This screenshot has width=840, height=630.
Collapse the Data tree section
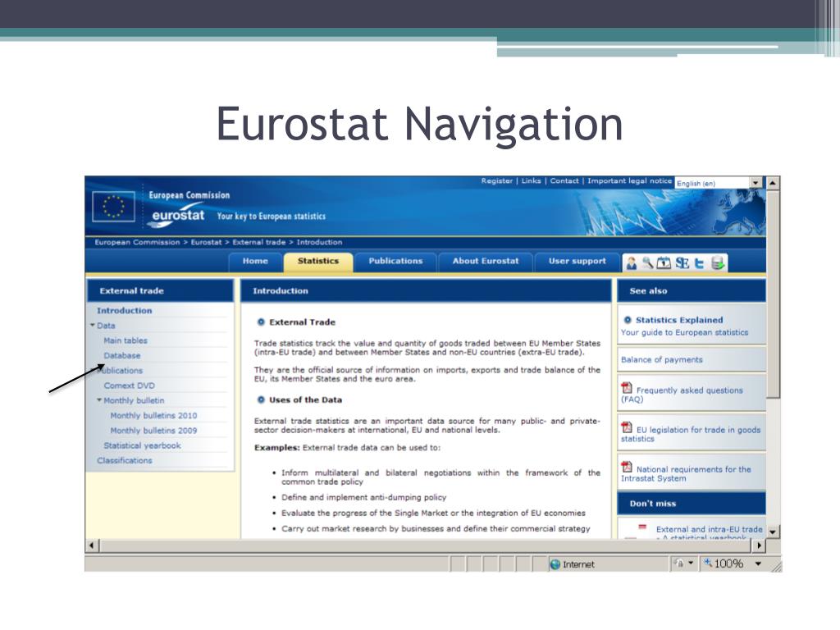pyautogui.click(x=93, y=325)
